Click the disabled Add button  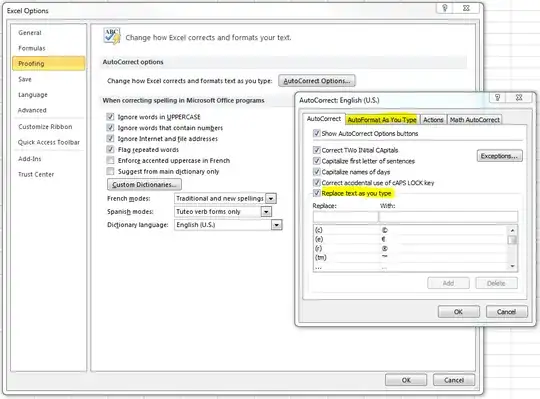[x=448, y=283]
